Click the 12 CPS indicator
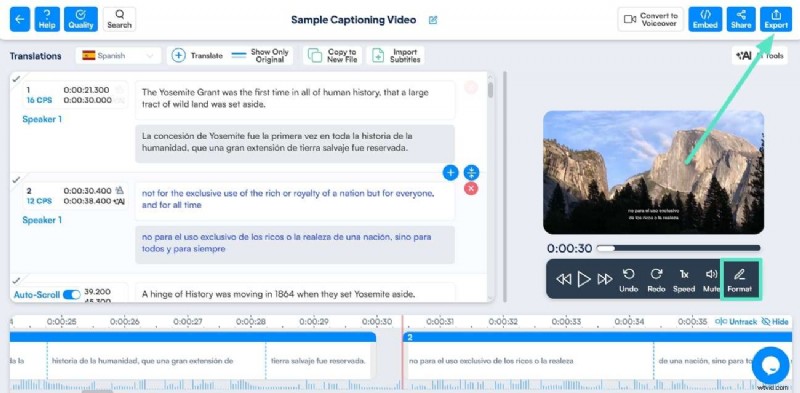Image resolution: width=800 pixels, height=393 pixels. (x=39, y=201)
